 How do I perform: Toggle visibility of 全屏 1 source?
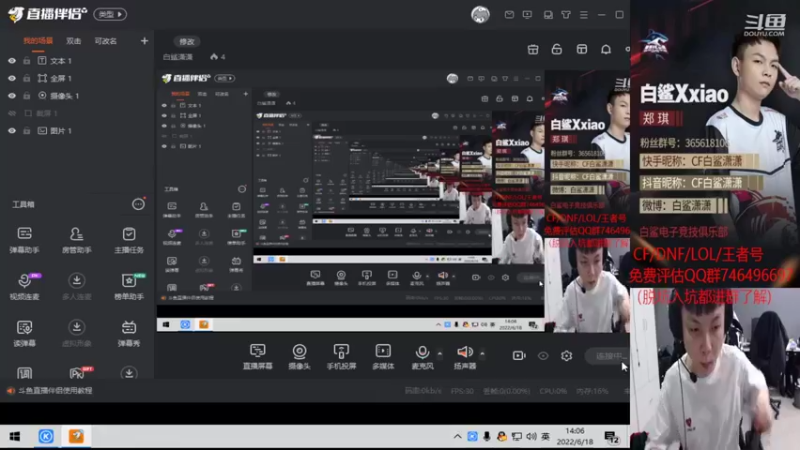click(12, 78)
